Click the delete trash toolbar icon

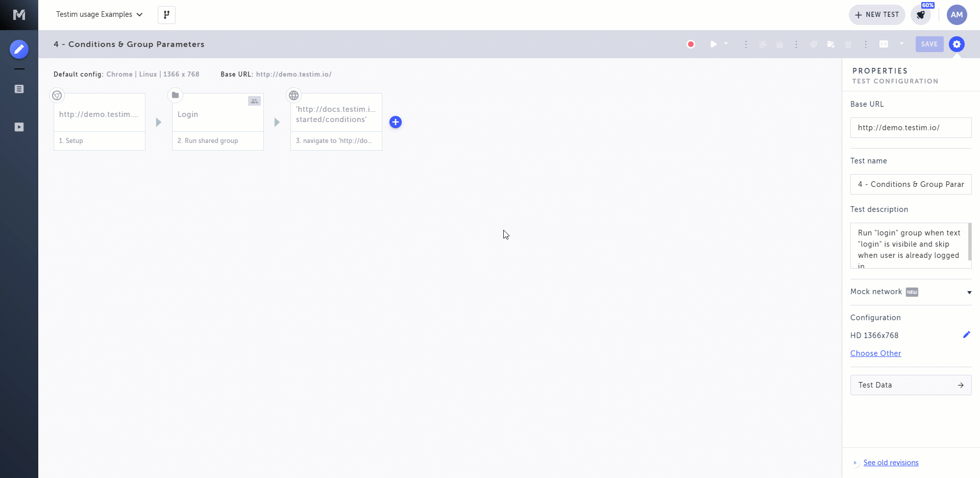pos(848,44)
